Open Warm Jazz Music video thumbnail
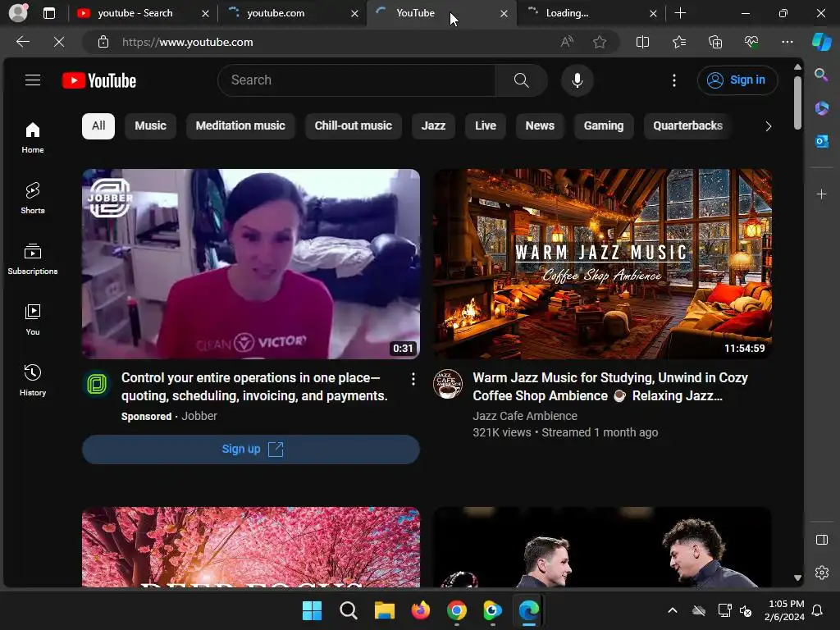 pos(602,263)
